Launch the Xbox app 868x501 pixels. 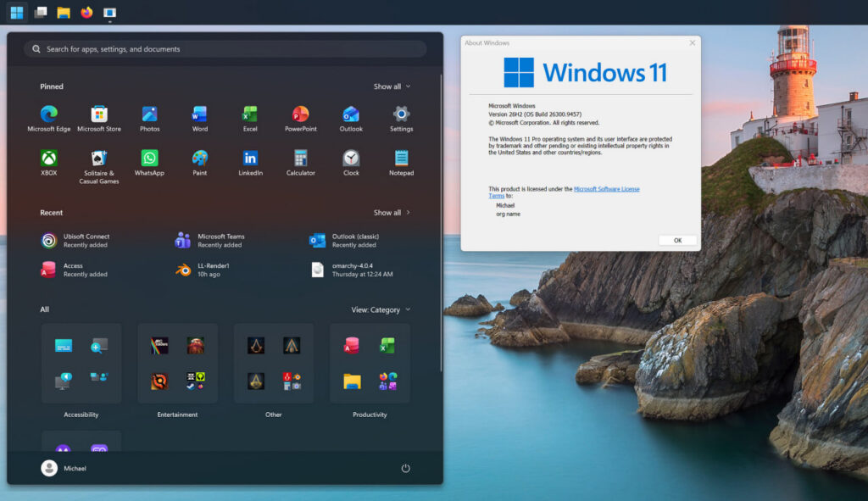(x=48, y=163)
